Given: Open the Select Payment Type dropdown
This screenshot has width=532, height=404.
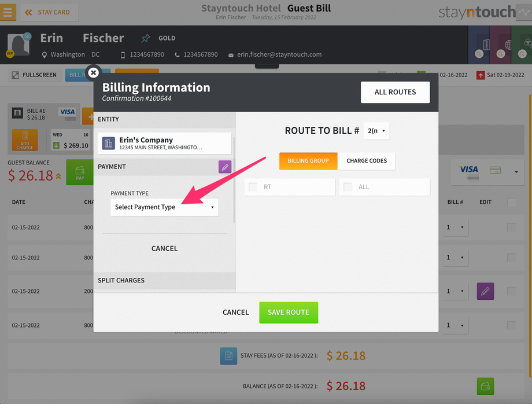Looking at the screenshot, I should coord(165,207).
